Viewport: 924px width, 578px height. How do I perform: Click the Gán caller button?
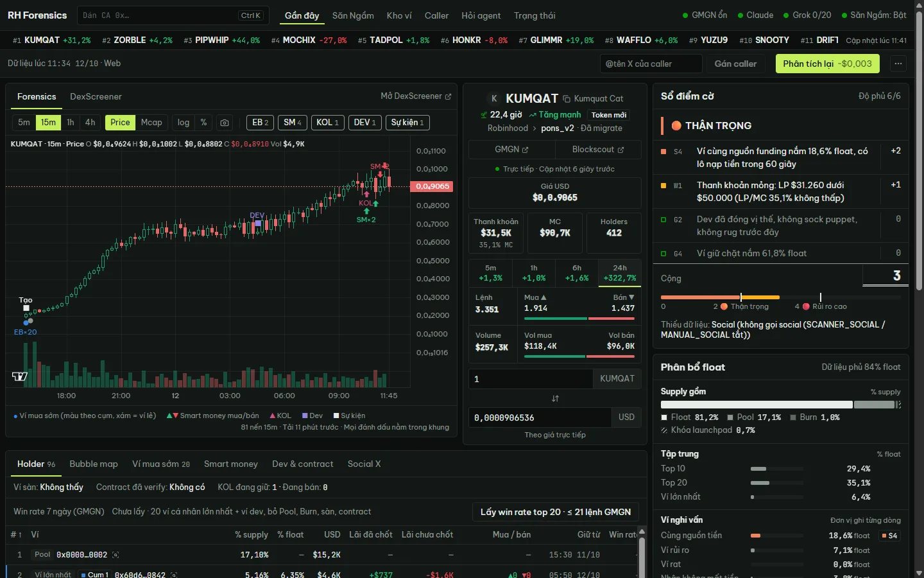click(x=735, y=64)
